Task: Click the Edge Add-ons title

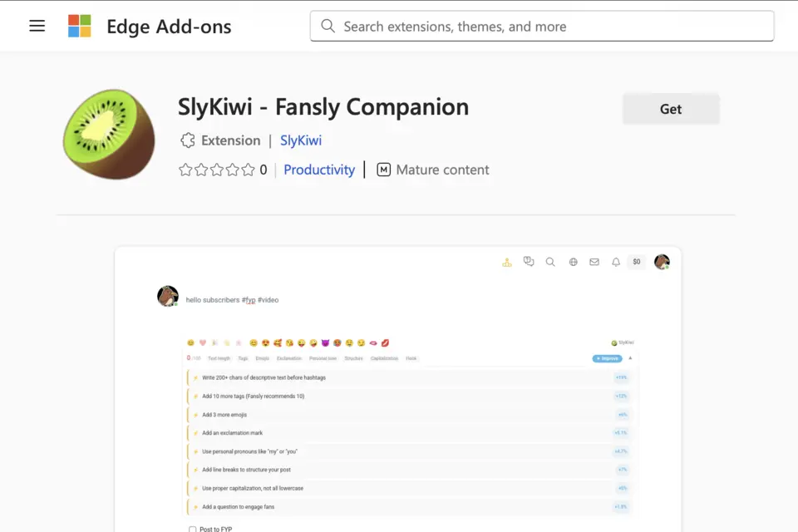Action: click(x=169, y=26)
